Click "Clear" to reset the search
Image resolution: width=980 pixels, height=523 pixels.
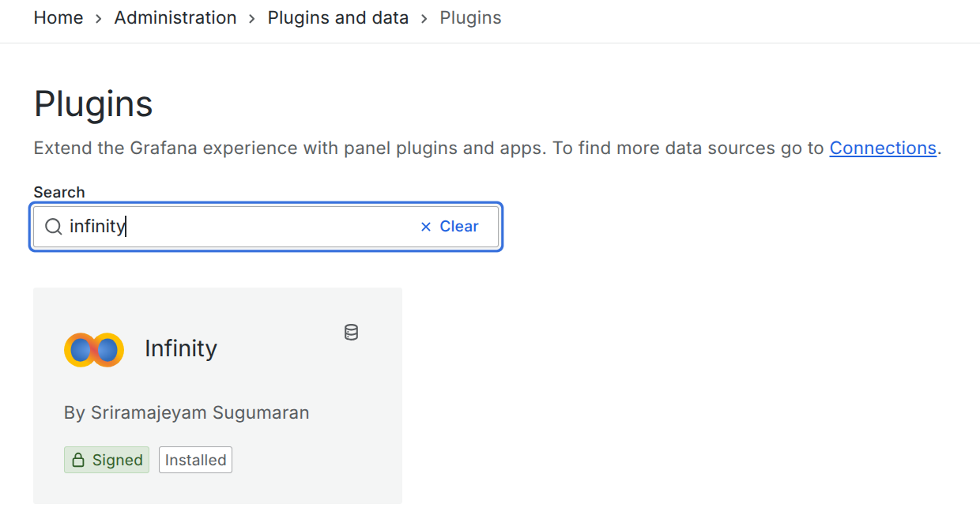point(459,226)
